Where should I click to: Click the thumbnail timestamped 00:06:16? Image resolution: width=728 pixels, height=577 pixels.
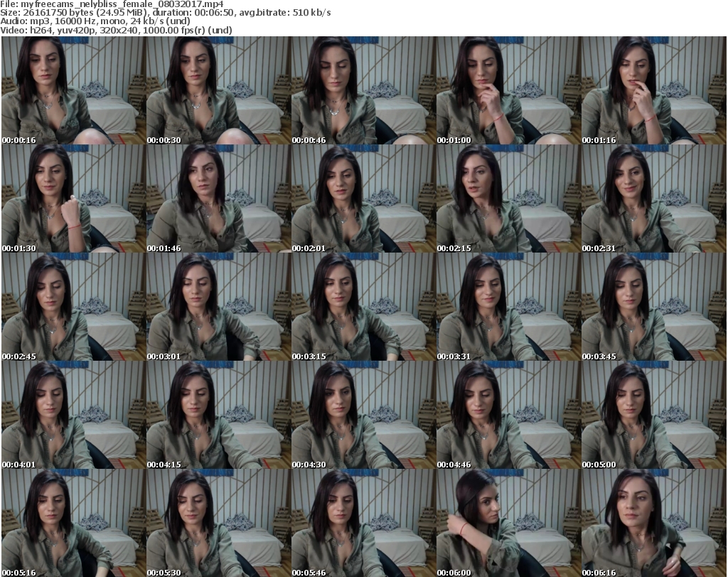(654, 523)
